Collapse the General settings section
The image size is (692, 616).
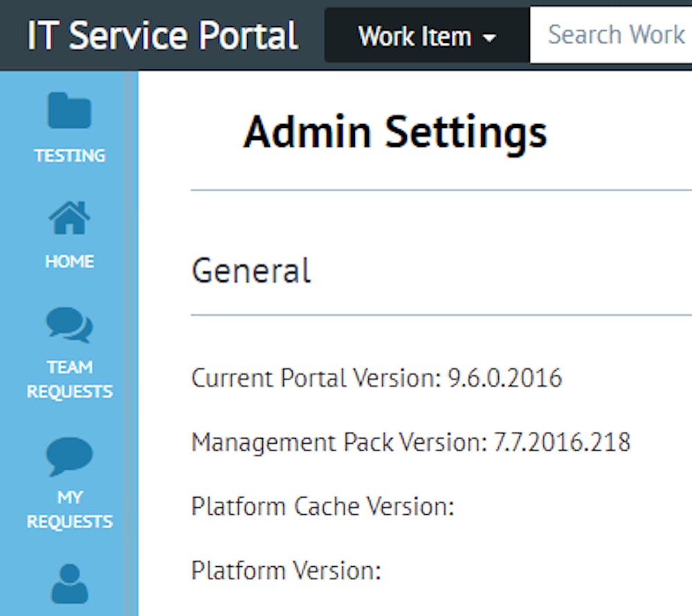click(x=251, y=271)
